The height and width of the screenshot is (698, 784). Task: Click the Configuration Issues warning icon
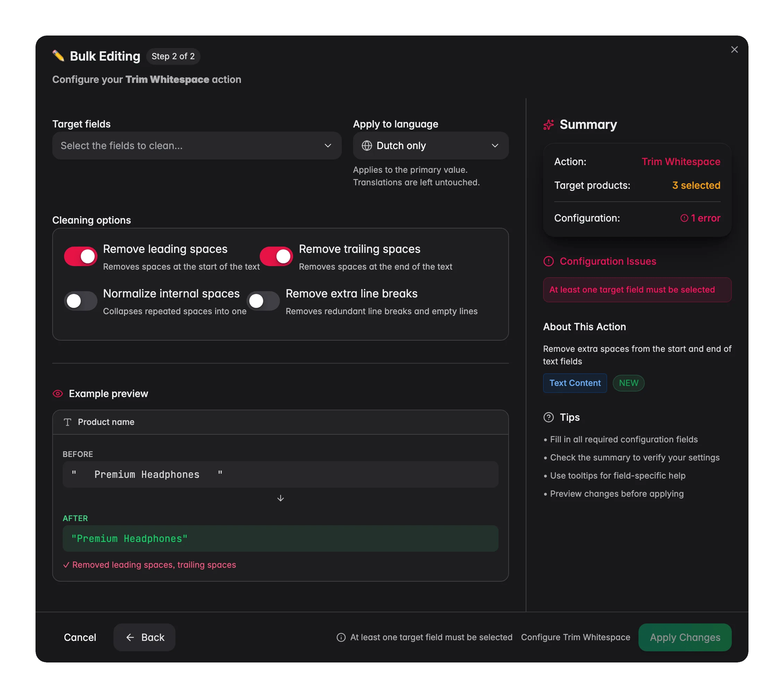tap(549, 261)
